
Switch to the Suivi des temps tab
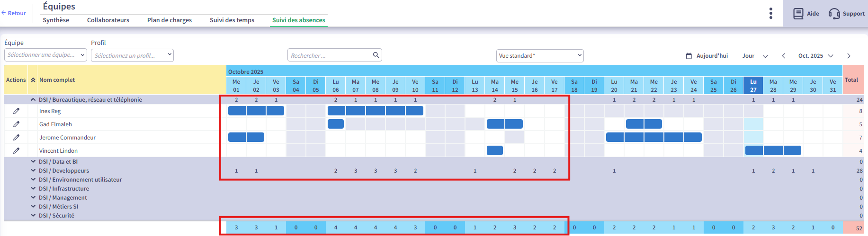[x=232, y=20]
